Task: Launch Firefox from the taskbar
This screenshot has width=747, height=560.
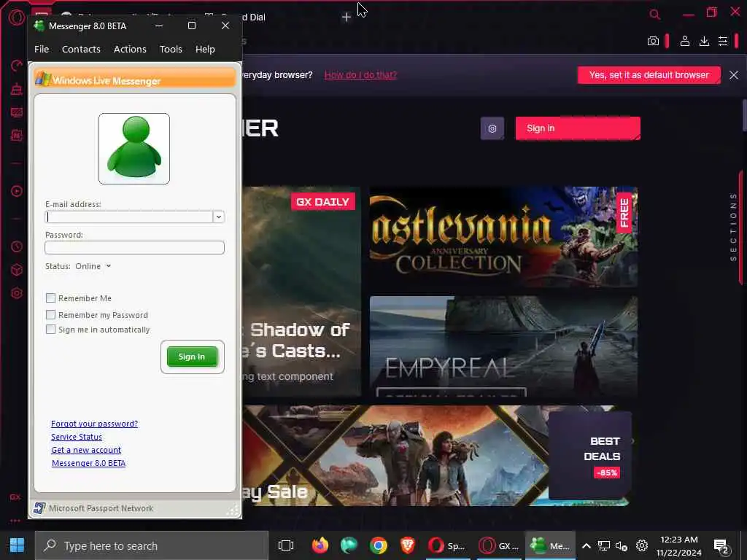Action: (x=320, y=545)
